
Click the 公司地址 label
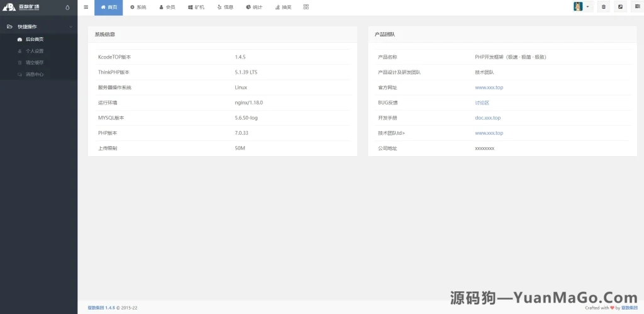(x=387, y=149)
